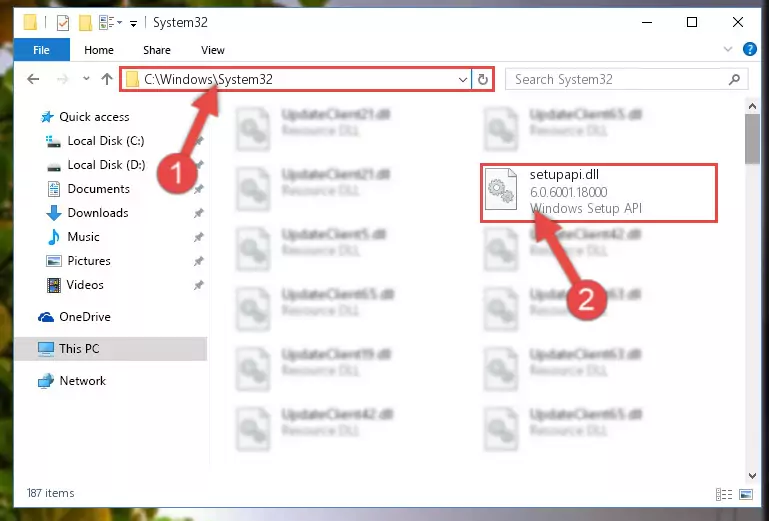The image size is (769, 521).
Task: Click the Music note icon
Action: (53, 237)
